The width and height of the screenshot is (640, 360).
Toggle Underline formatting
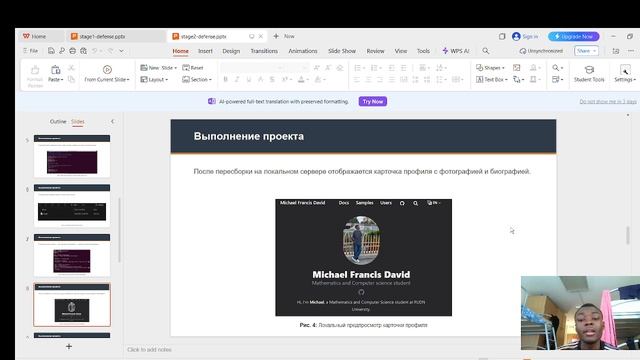(249, 79)
